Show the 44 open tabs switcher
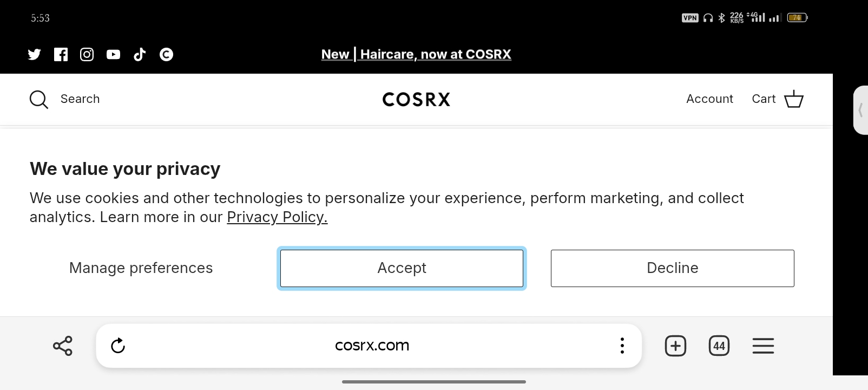The image size is (868, 390). click(x=719, y=346)
